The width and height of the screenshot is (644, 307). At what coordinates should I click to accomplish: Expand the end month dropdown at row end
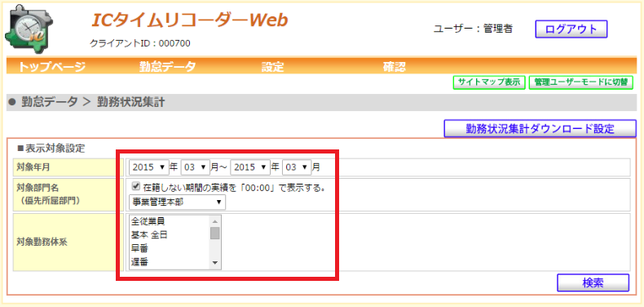tap(297, 167)
